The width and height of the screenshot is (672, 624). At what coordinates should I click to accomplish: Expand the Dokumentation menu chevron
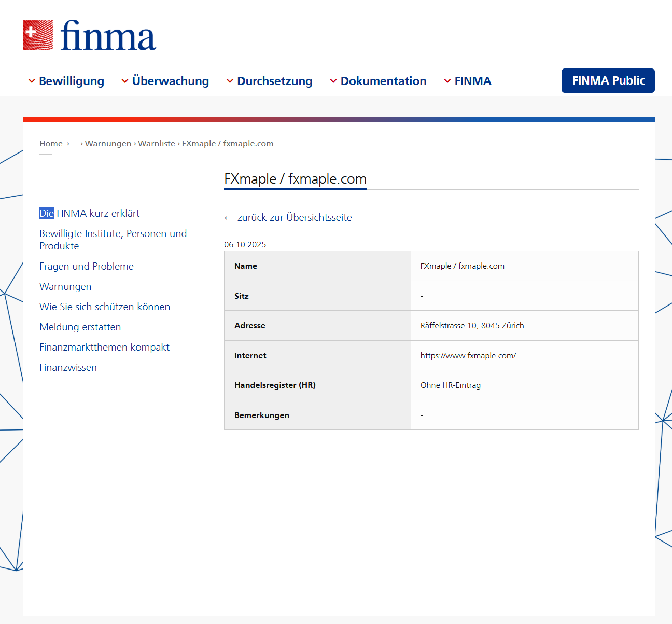pyautogui.click(x=333, y=81)
